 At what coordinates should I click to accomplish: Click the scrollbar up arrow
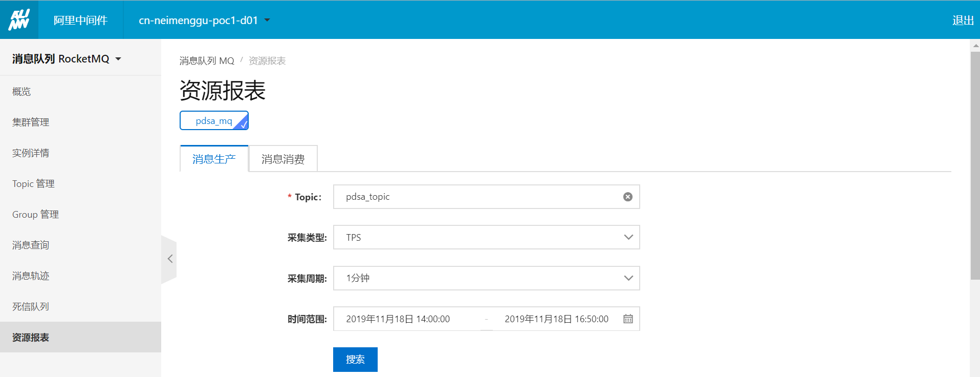point(975,45)
